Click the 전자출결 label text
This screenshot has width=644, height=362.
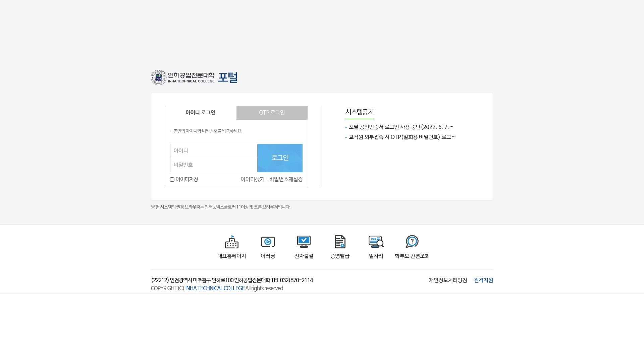pyautogui.click(x=304, y=256)
